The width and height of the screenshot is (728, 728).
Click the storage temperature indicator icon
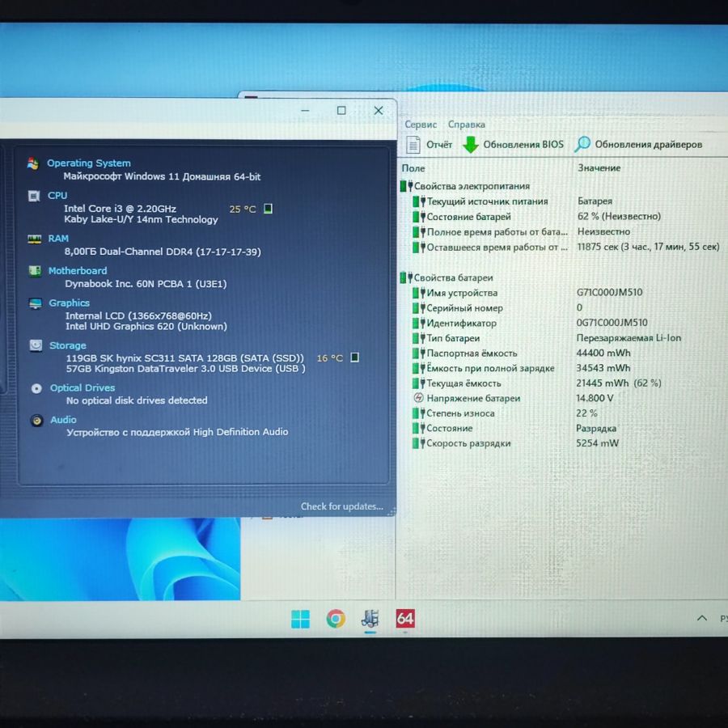[x=354, y=358]
